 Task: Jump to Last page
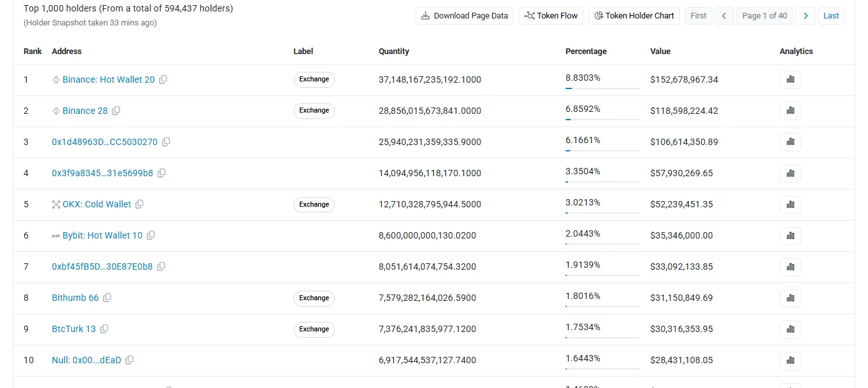[831, 16]
